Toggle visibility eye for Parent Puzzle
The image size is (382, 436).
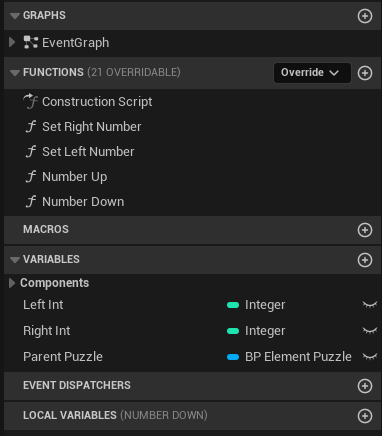pyautogui.click(x=370, y=357)
